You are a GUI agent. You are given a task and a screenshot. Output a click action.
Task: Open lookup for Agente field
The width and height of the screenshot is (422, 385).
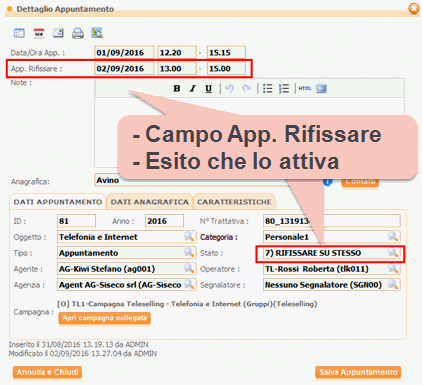189,268
